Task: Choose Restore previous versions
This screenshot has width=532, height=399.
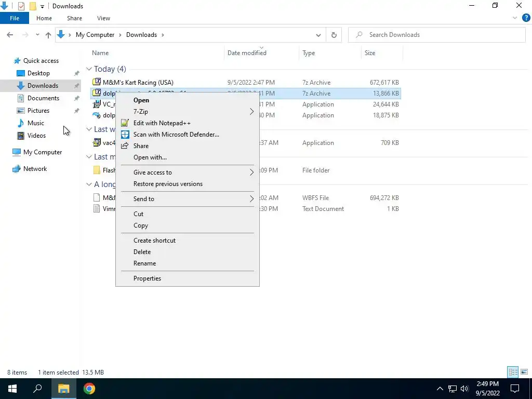Action: [x=187, y=184]
